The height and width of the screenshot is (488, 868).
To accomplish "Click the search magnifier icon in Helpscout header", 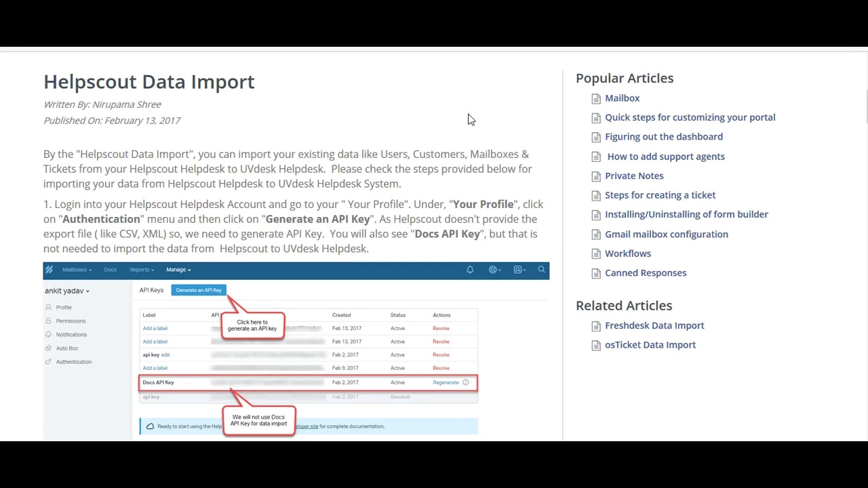I will [541, 270].
